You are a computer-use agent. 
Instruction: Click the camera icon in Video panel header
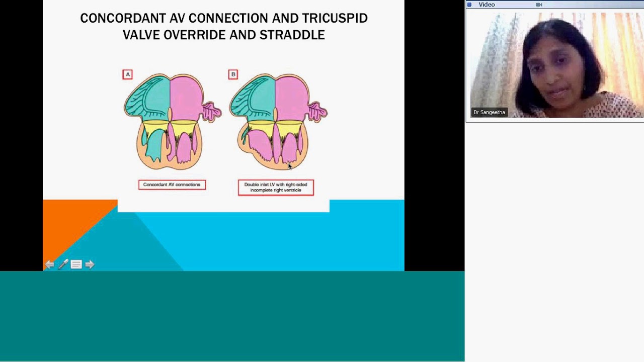pyautogui.click(x=539, y=5)
